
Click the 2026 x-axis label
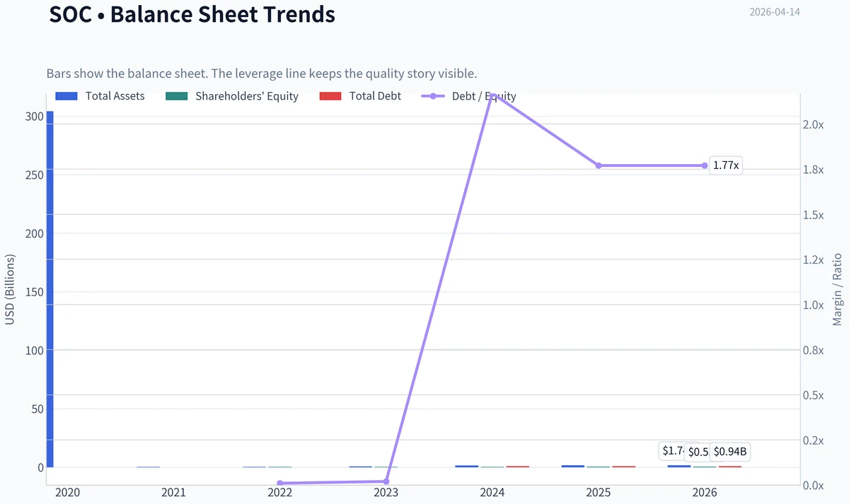click(x=704, y=493)
